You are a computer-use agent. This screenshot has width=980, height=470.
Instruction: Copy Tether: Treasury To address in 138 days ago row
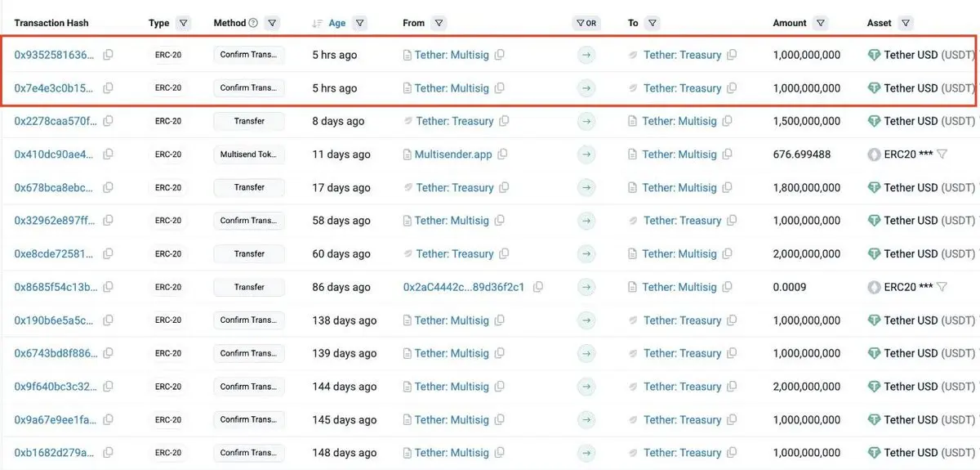coord(732,320)
